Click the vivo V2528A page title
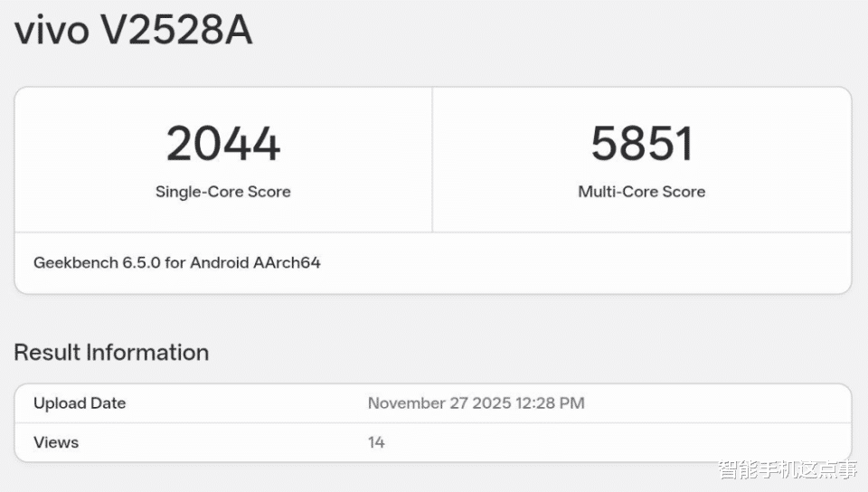This screenshot has height=492, width=868. pyautogui.click(x=133, y=30)
